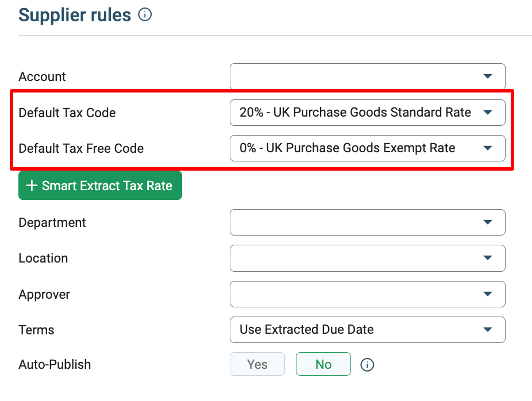The width and height of the screenshot is (532, 401).
Task: Click the plus icon on Smart Extract button
Action: [x=32, y=186]
